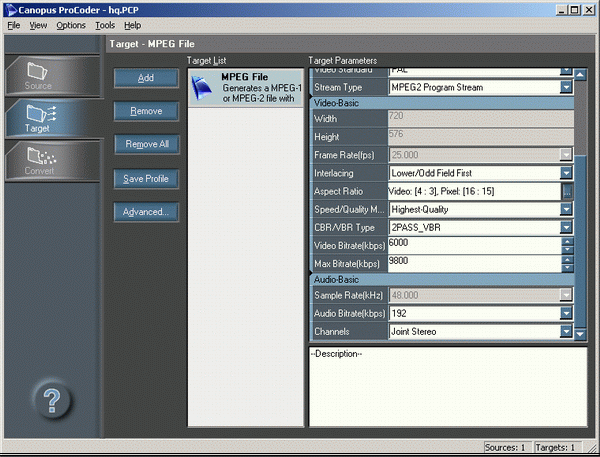
Task: Open the Help menu
Action: click(x=132, y=26)
